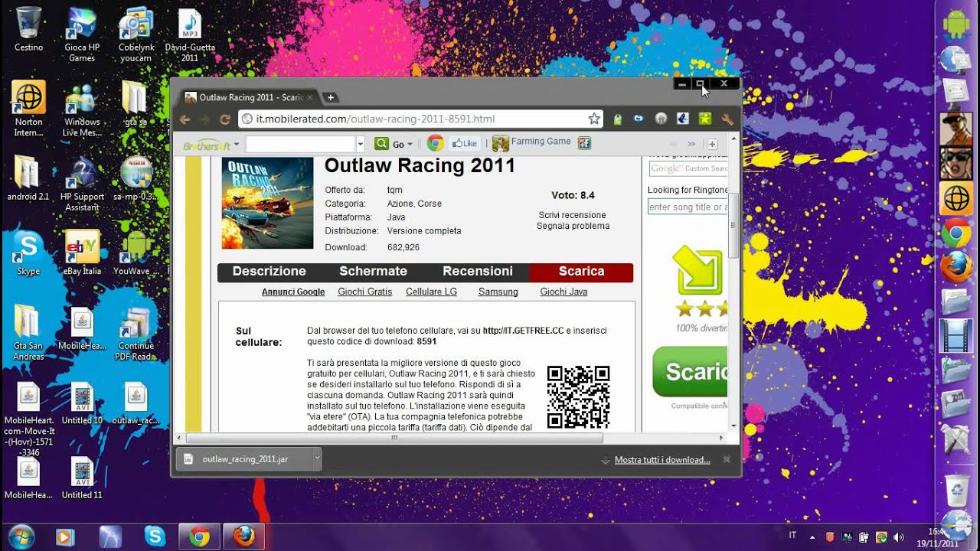This screenshot has width=980, height=551.
Task: Click the green search magnifier Go icon
Action: point(381,143)
